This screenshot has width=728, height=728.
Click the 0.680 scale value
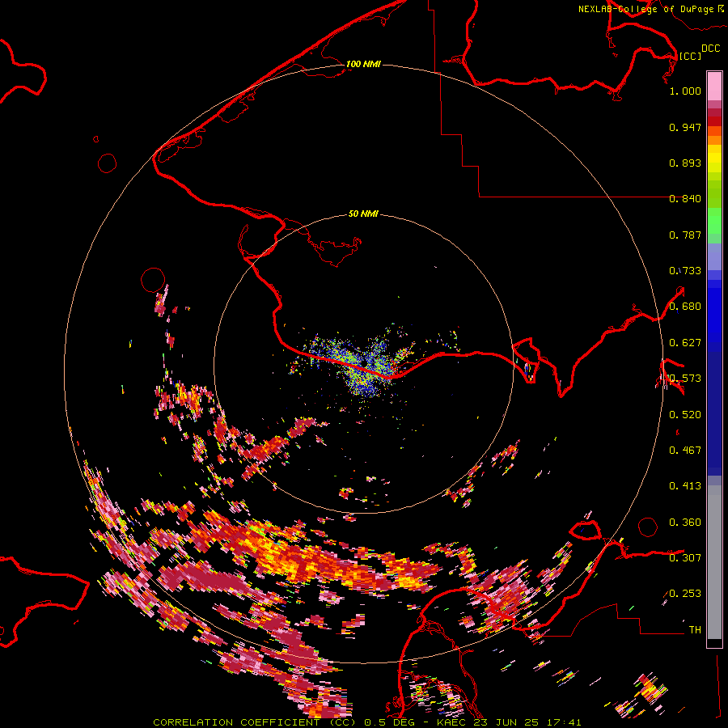click(x=685, y=307)
